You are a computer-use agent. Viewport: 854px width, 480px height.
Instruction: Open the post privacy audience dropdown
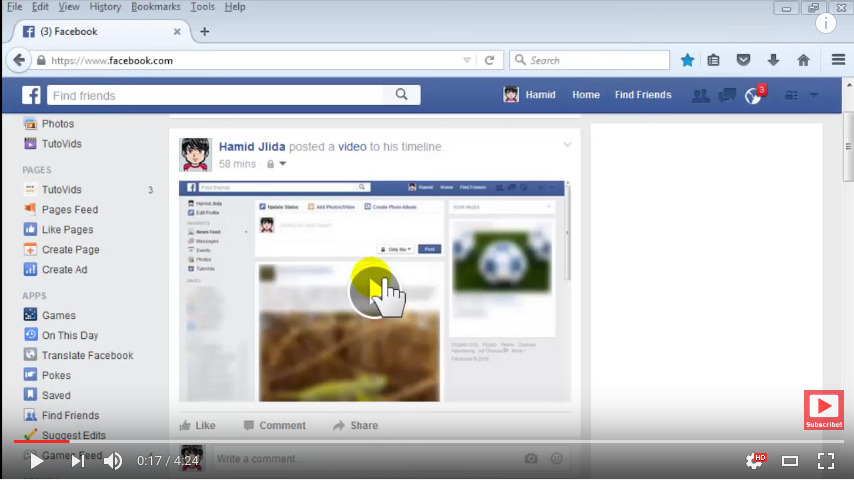point(276,164)
